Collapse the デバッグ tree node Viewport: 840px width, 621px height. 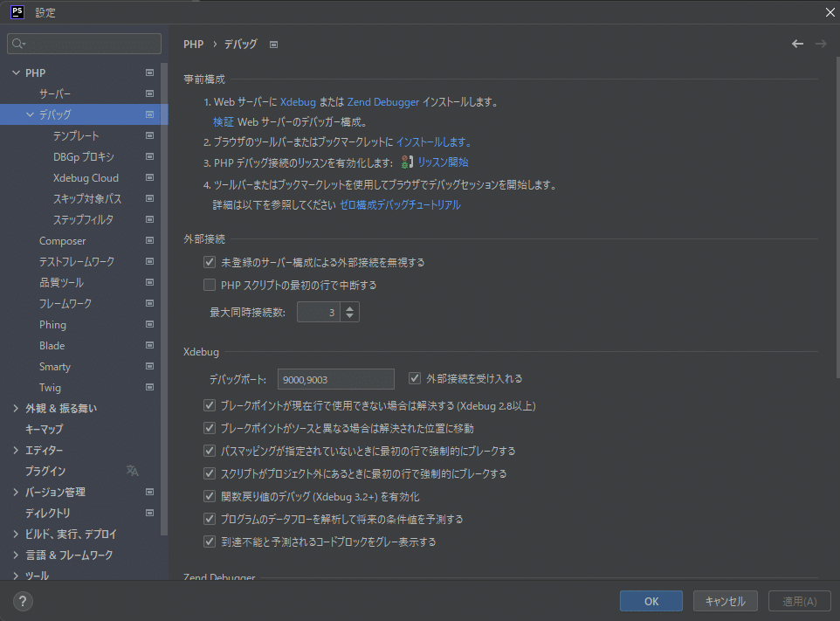pyautogui.click(x=30, y=114)
